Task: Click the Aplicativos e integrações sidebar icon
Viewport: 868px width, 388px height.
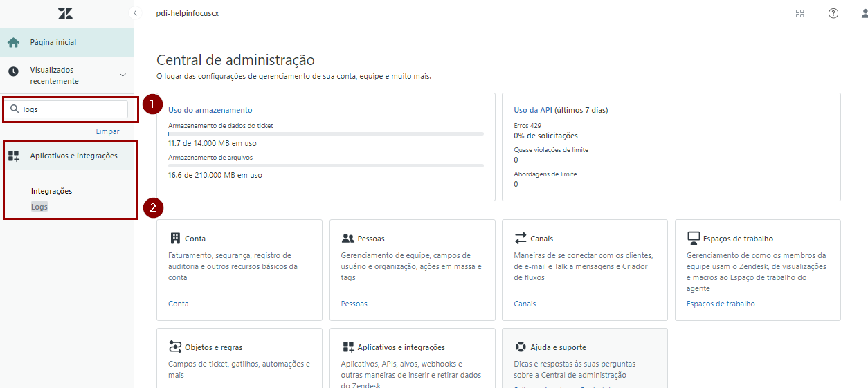Action: pyautogui.click(x=13, y=156)
